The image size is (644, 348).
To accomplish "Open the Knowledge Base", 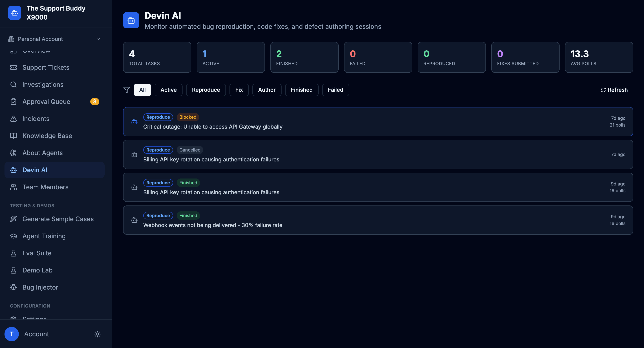I will coord(55,136).
